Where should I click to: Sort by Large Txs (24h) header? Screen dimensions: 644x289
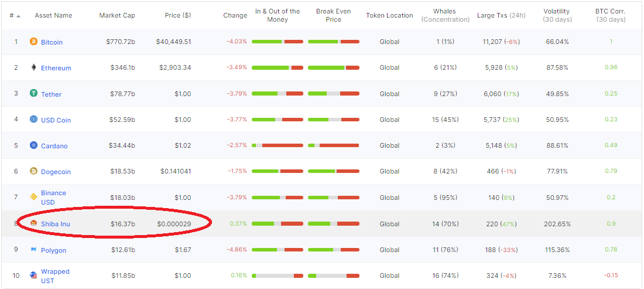tap(502, 15)
